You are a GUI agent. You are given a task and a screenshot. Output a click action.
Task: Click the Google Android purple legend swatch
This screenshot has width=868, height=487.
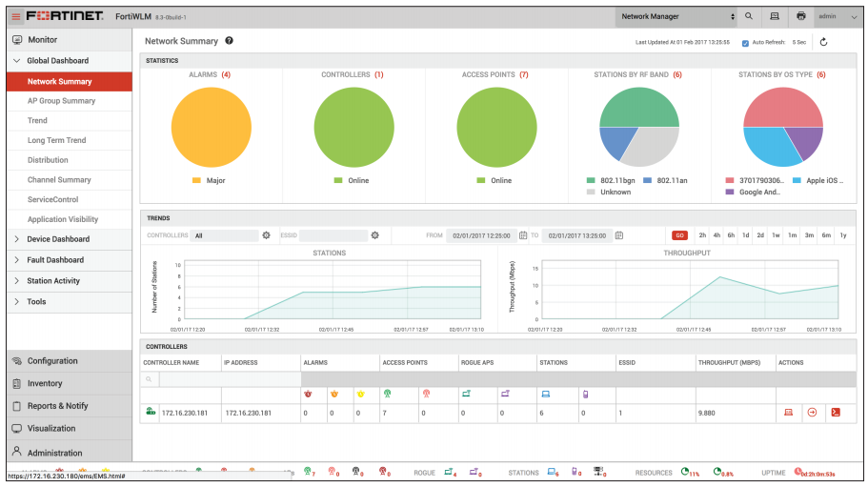[730, 192]
